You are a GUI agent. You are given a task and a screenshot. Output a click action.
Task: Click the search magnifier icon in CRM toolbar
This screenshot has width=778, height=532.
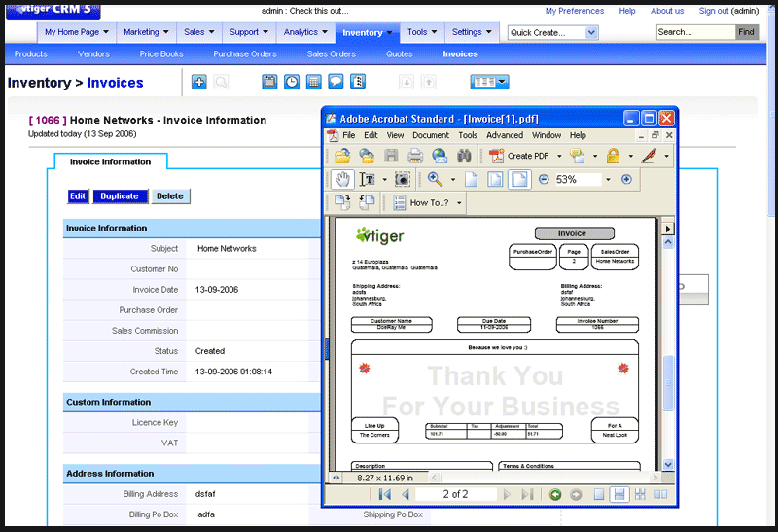pos(222,82)
